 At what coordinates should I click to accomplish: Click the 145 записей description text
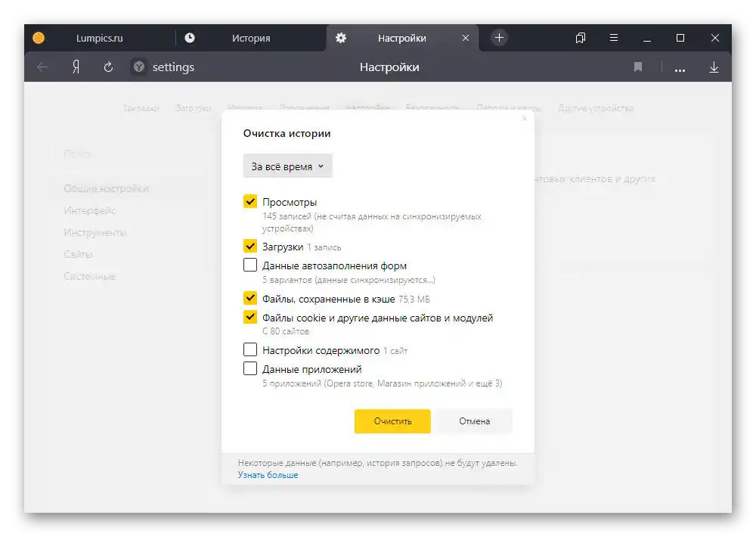pos(372,222)
